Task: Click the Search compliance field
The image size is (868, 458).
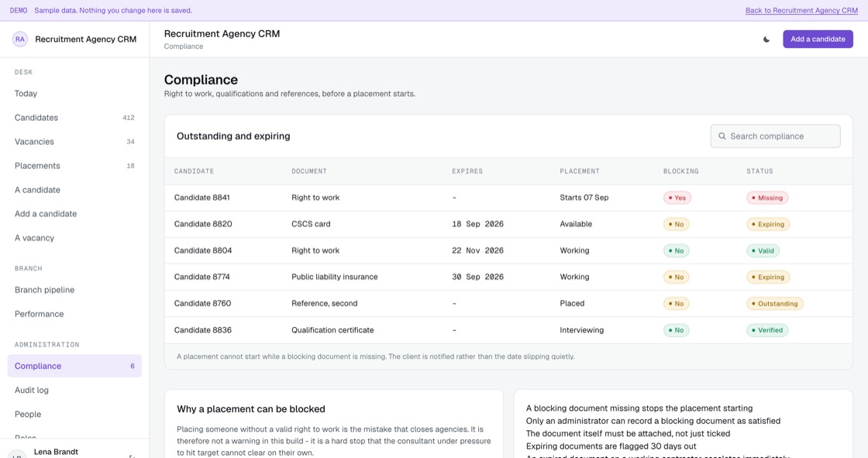Action: tap(775, 136)
